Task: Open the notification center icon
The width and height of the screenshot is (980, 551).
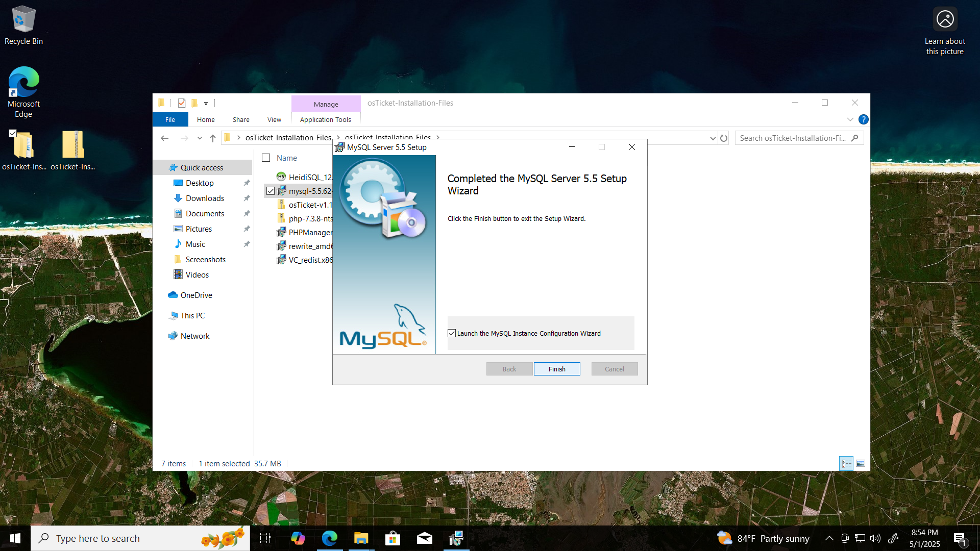Action: click(x=960, y=539)
